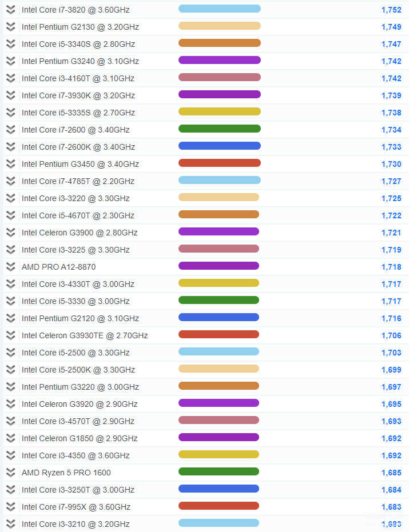Click score 1,733 for Core i7-2600K
This screenshot has height=532, width=409.
point(391,147)
